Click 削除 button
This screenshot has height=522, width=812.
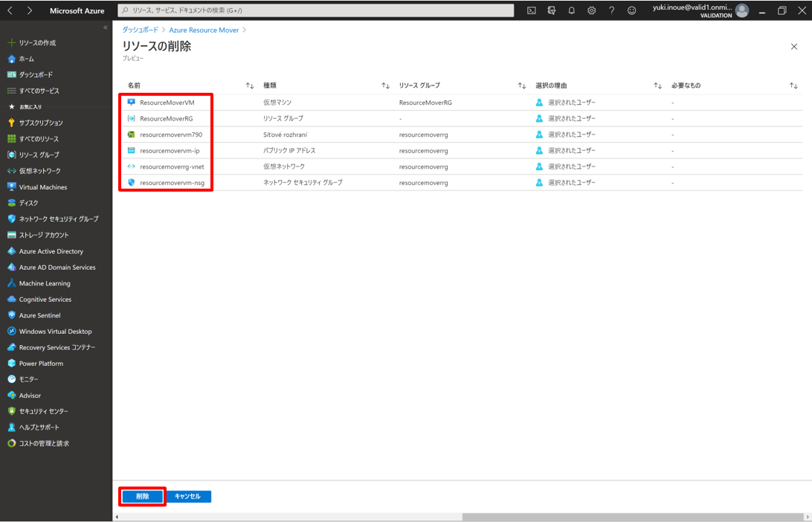143,496
